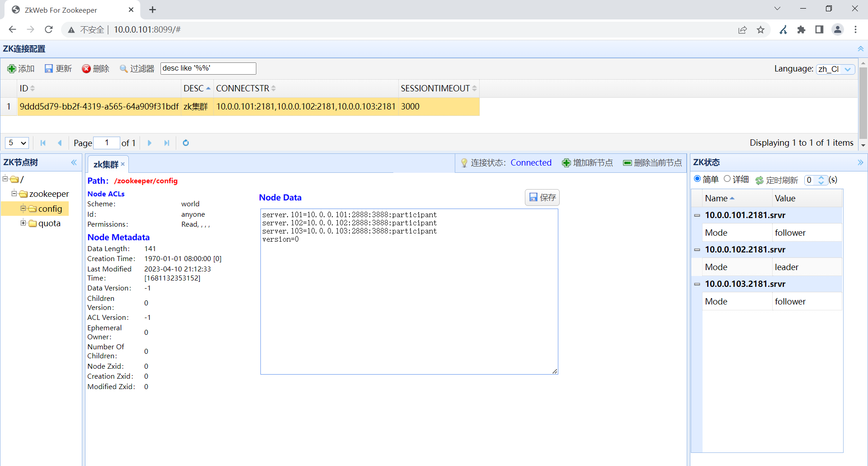Collapse the root / tree node
868x466 pixels.
click(x=5, y=179)
